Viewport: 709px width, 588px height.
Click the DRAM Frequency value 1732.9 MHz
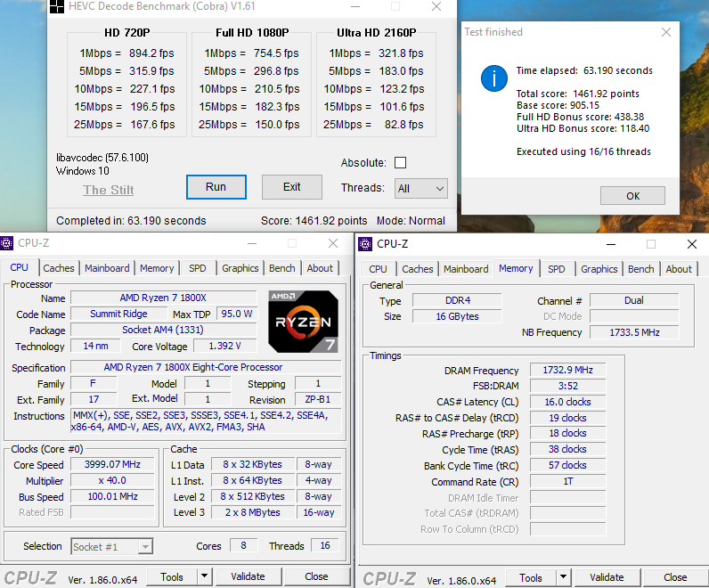pyautogui.click(x=568, y=370)
